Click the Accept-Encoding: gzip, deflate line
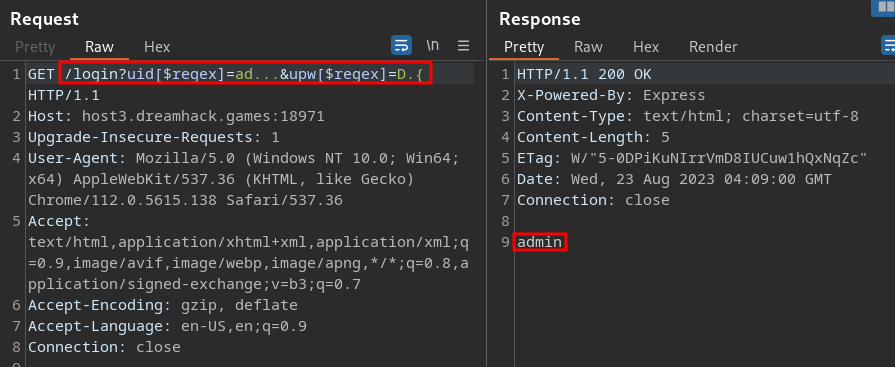 point(163,305)
